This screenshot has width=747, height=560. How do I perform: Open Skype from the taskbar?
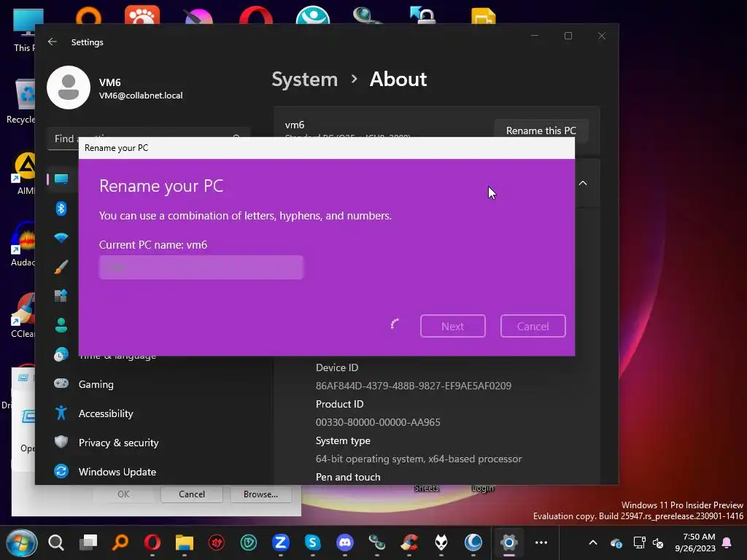(312, 542)
